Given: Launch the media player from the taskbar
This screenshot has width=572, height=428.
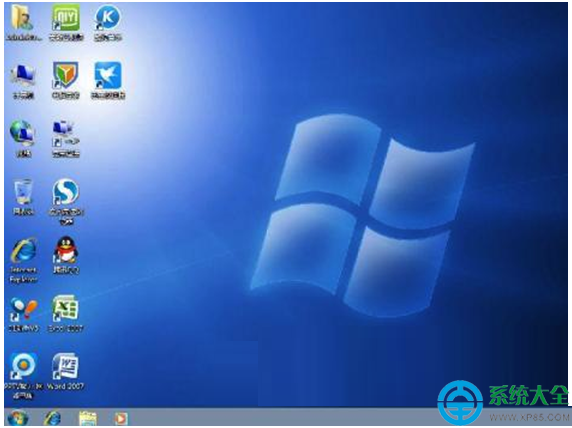Looking at the screenshot, I should point(121,419).
